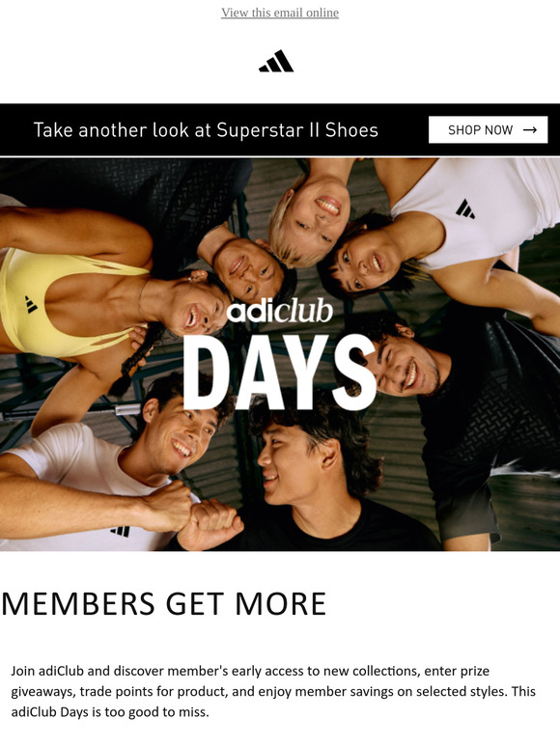The height and width of the screenshot is (747, 560).
Task: Click the adidas three-stripe logo in header
Action: (276, 61)
